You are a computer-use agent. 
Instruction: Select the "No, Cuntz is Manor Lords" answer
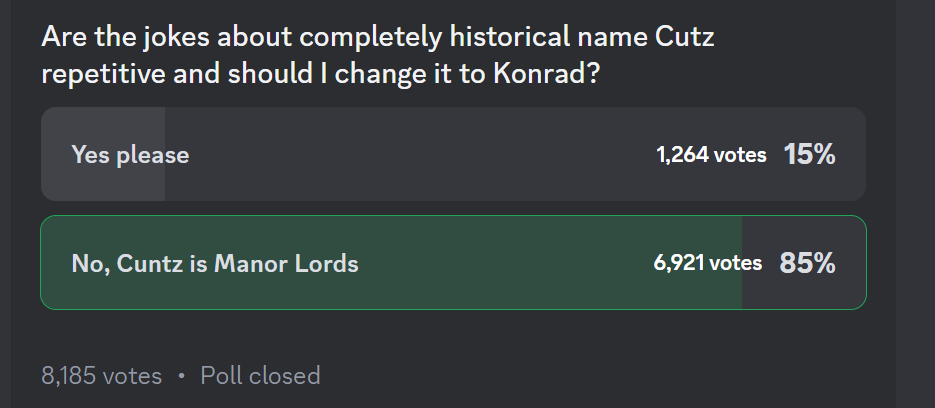tap(215, 264)
